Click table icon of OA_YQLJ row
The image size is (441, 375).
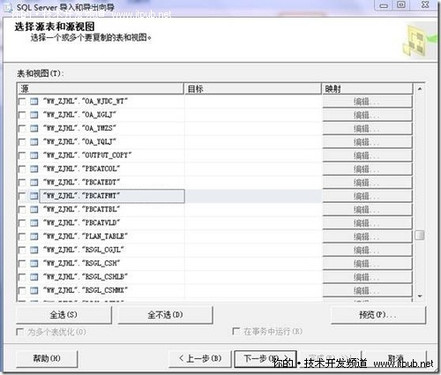[34, 142]
